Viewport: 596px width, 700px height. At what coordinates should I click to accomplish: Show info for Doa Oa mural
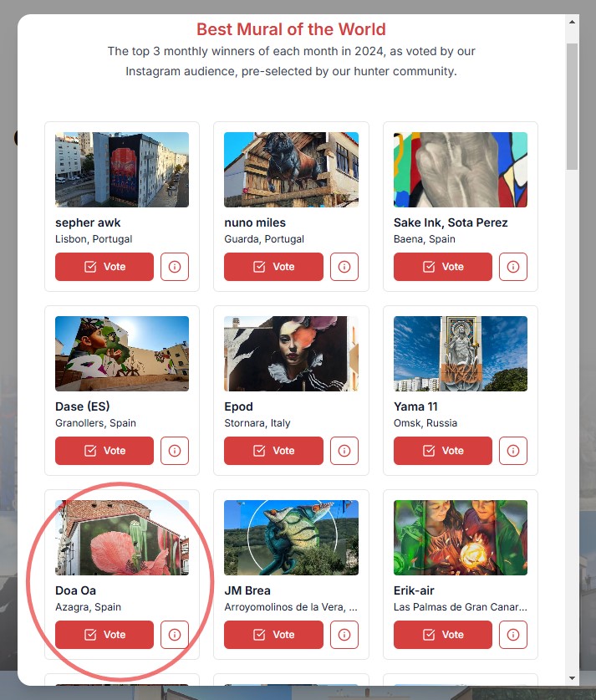pos(175,635)
